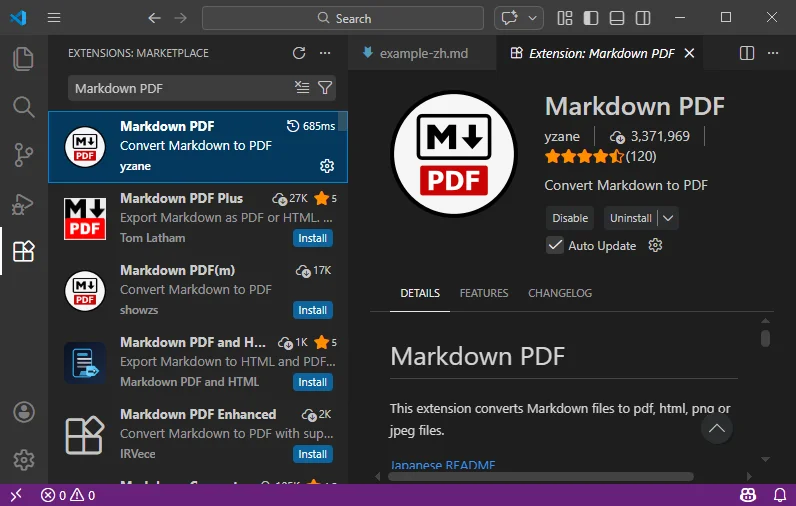Image resolution: width=796 pixels, height=506 pixels.
Task: Disable the Markdown PDF extension
Action: [x=570, y=218]
